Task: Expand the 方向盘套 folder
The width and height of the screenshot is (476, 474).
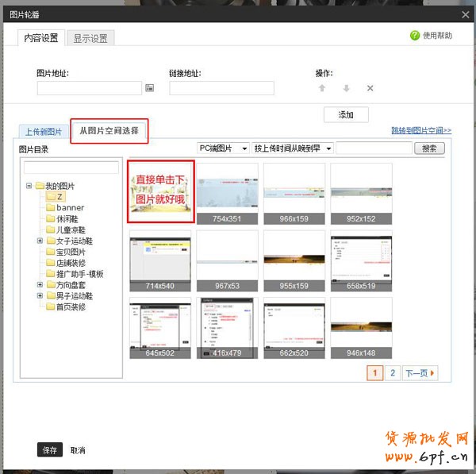Action: pos(40,284)
